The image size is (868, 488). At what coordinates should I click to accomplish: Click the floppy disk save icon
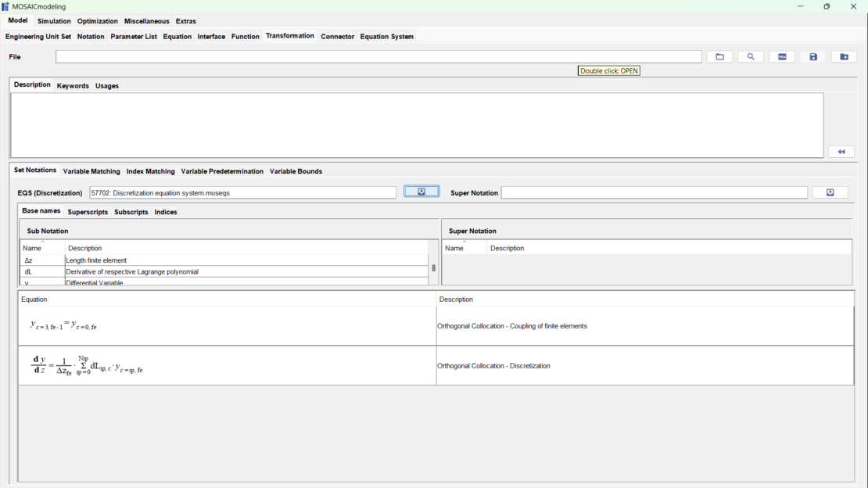pyautogui.click(x=813, y=57)
